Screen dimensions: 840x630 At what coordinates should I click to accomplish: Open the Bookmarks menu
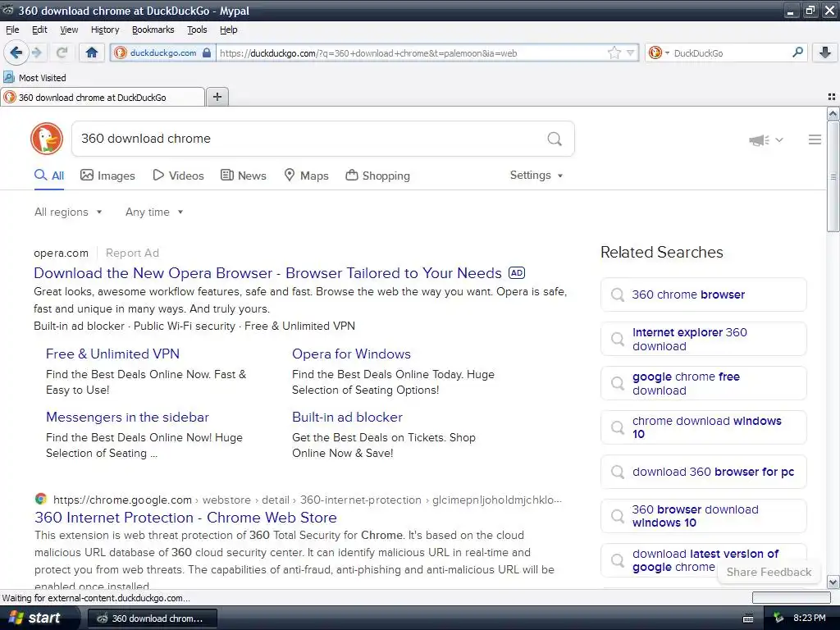[153, 30]
